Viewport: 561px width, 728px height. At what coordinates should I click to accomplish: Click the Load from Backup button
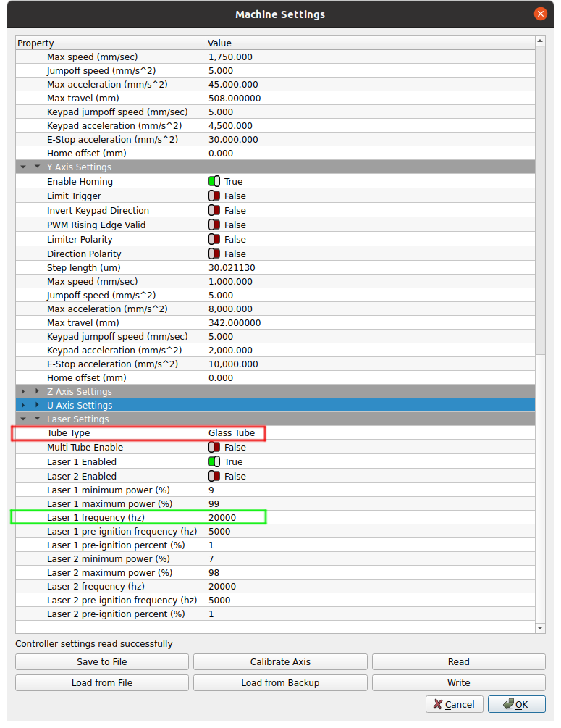click(x=280, y=682)
